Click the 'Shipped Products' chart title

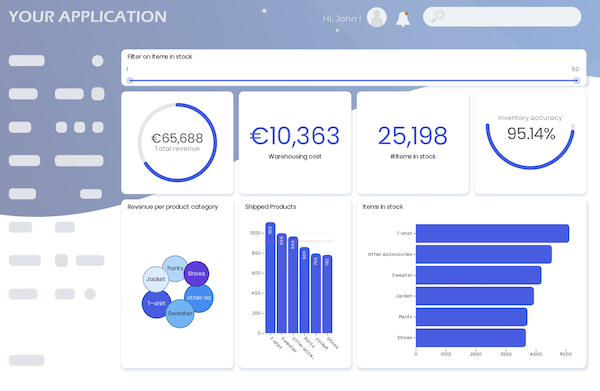tap(271, 207)
